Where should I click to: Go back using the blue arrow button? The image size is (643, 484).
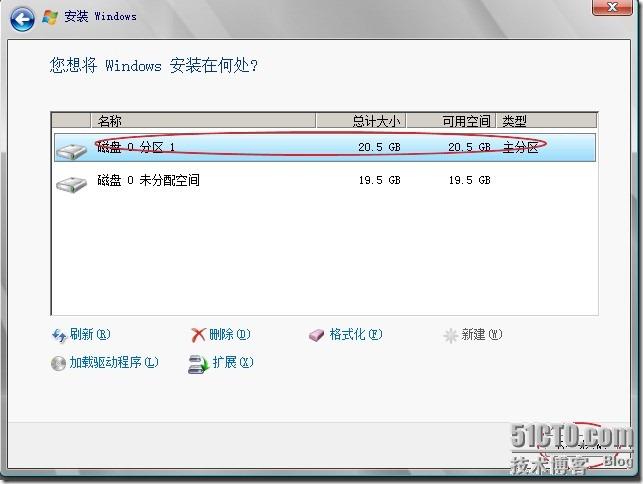point(22,19)
